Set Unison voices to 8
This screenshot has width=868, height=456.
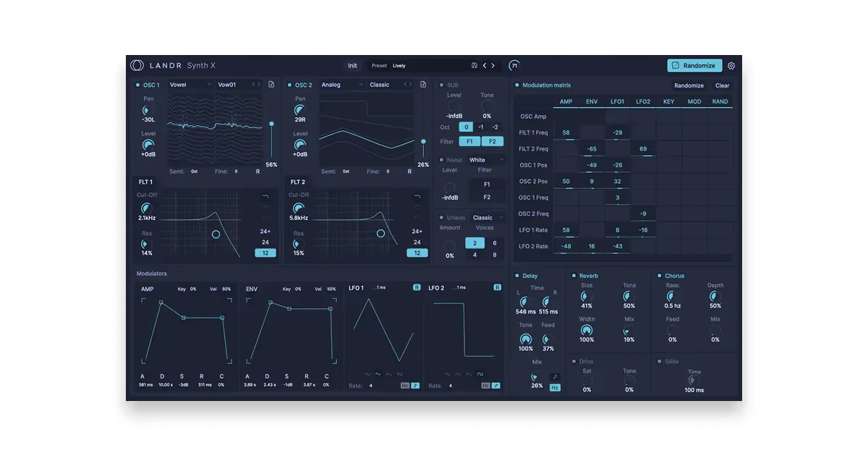pos(495,255)
